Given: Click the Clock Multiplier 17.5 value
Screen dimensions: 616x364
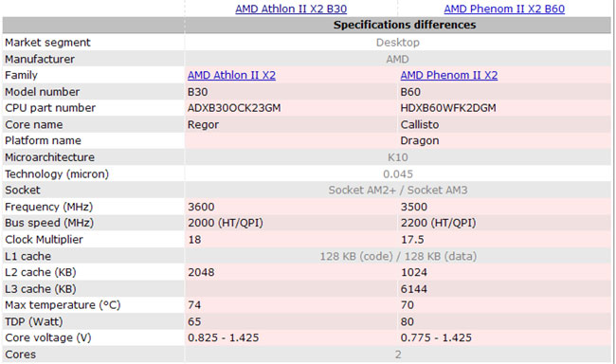Looking at the screenshot, I should click(412, 240).
